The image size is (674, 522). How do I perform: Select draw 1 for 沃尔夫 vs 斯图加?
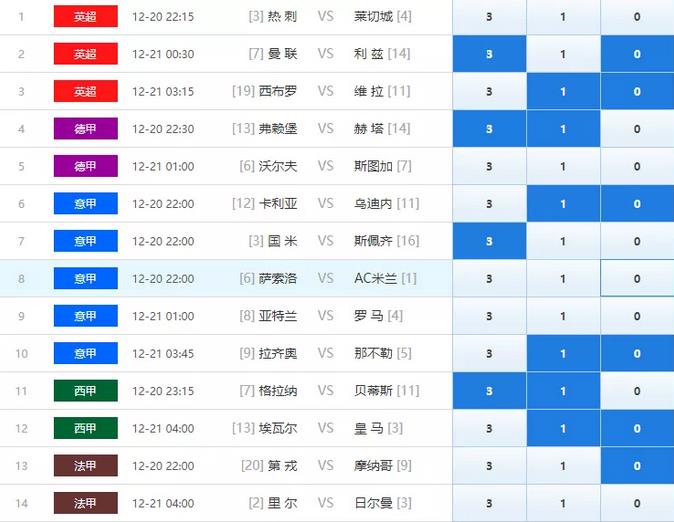pos(563,166)
